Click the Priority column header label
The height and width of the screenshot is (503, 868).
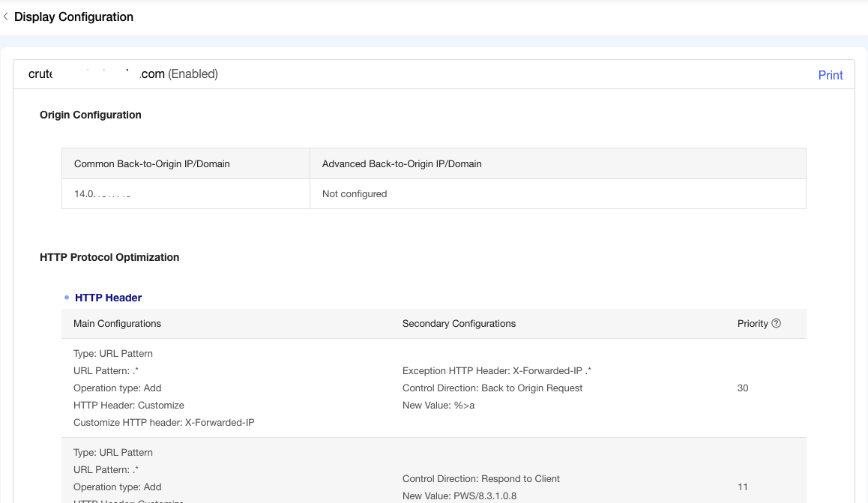753,323
